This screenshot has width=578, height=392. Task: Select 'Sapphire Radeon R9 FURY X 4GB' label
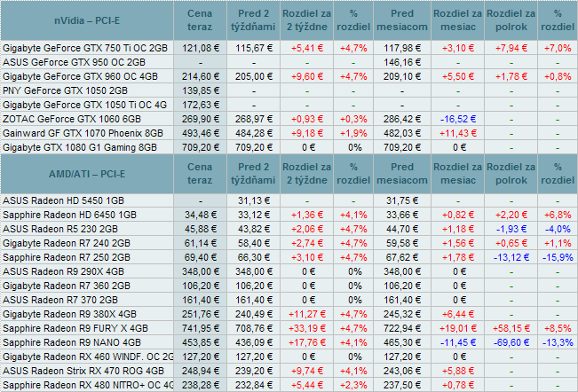tap(75, 328)
